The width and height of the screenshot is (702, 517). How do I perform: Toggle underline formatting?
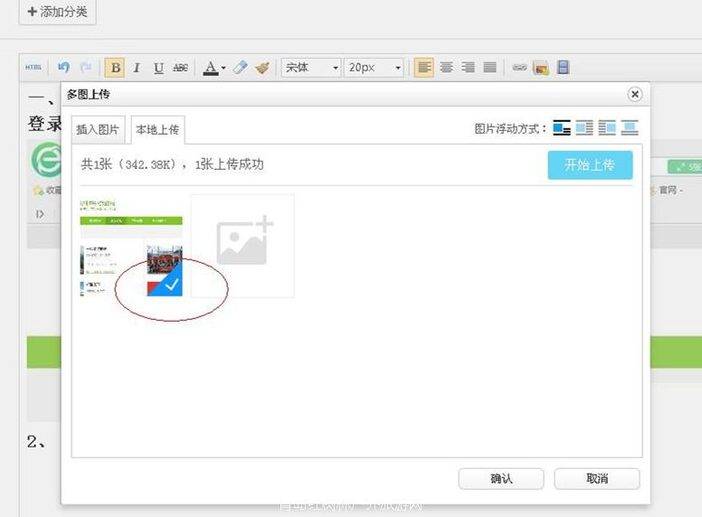click(x=158, y=68)
